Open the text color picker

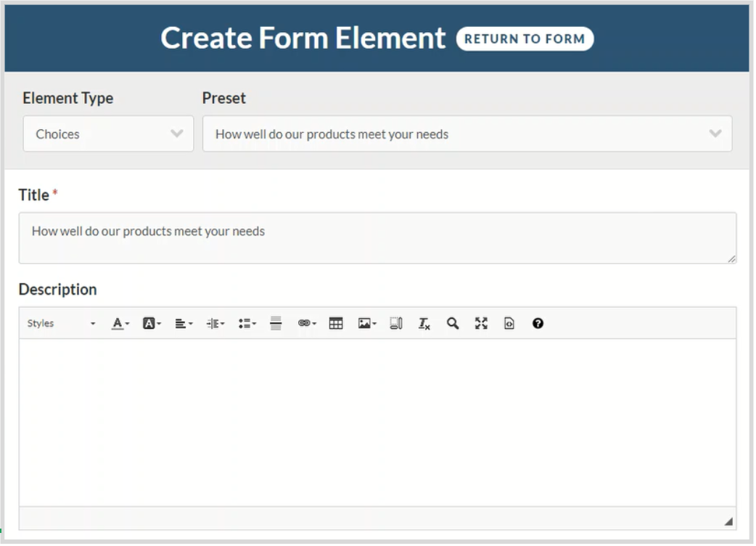120,324
